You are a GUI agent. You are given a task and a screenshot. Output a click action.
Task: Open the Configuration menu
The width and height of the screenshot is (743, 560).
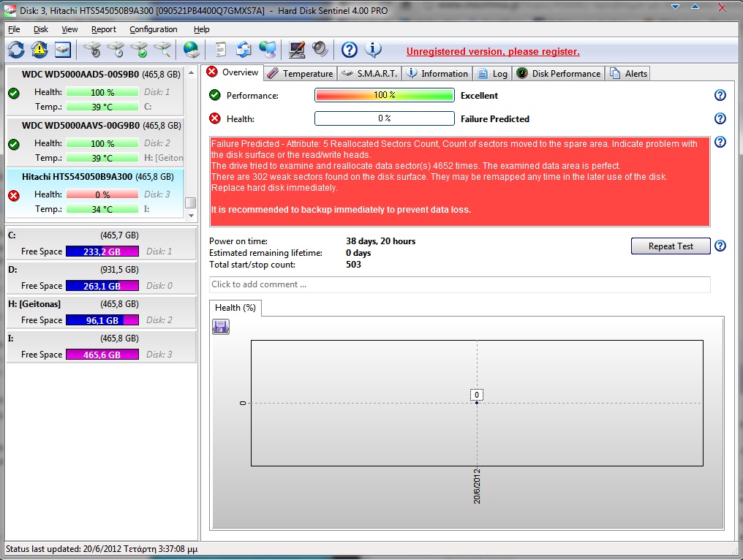[154, 29]
